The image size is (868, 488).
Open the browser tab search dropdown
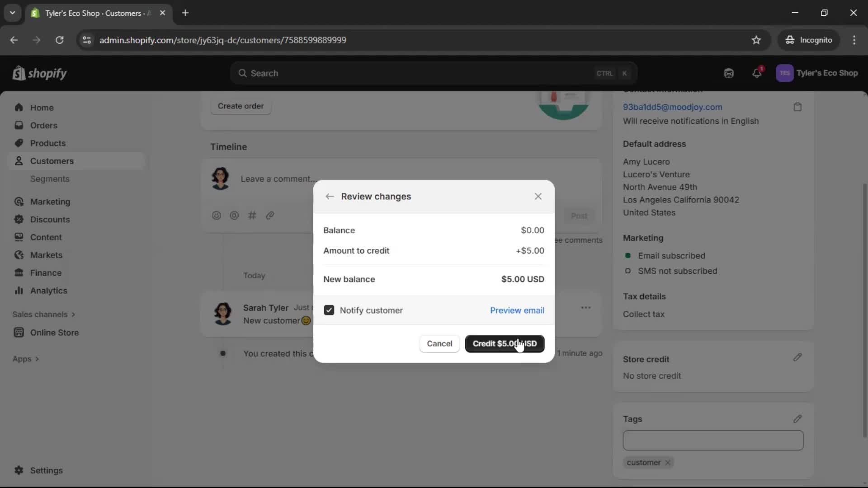[x=12, y=13]
